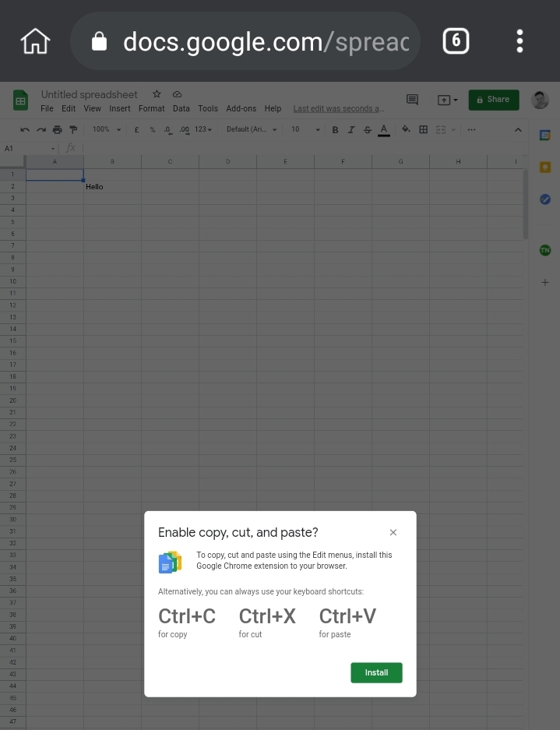Open the green TN add-on icon
This screenshot has width=560, height=730.
pyautogui.click(x=545, y=250)
